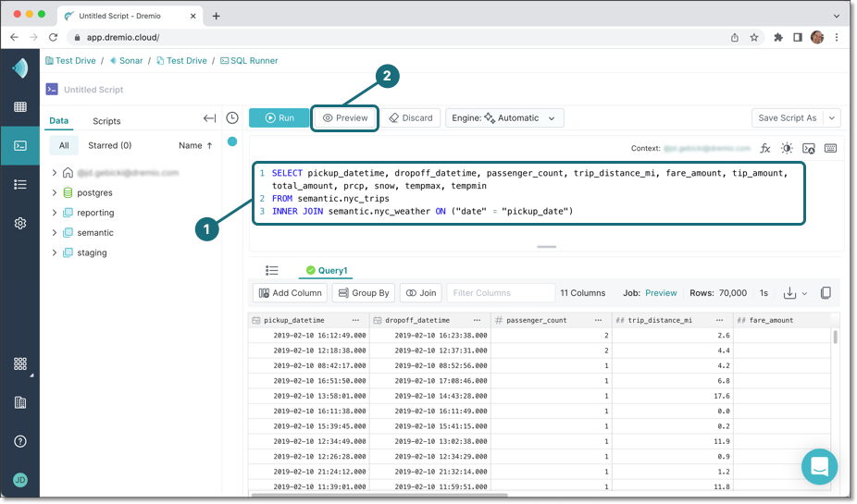Open the Settings gear in sidebar

pos(19,223)
